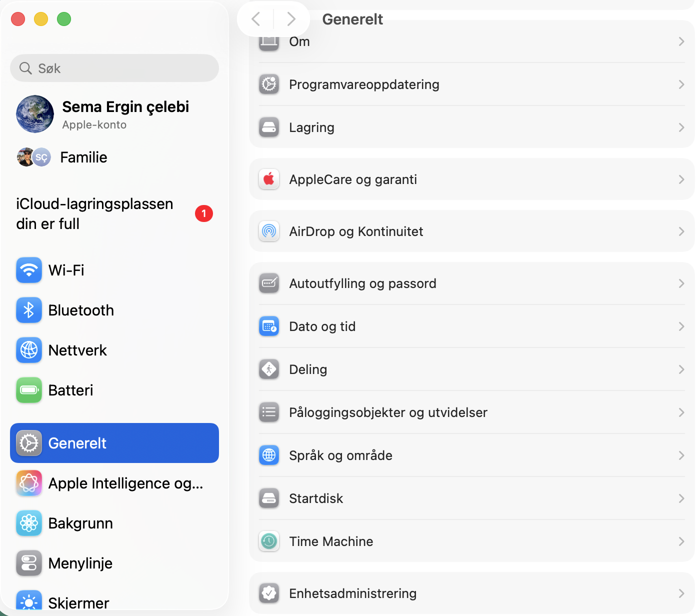
Task: Click the Generelt gear icon in sidebar
Action: (x=29, y=443)
